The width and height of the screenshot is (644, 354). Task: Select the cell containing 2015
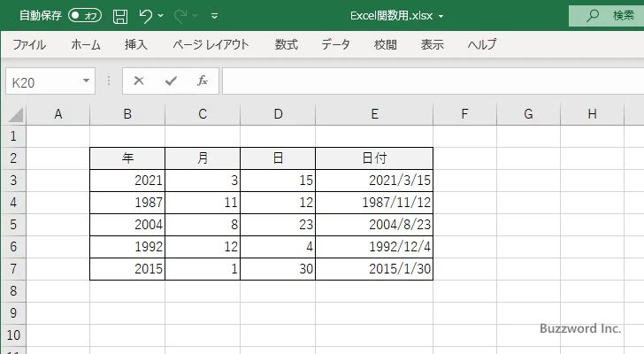pos(127,269)
